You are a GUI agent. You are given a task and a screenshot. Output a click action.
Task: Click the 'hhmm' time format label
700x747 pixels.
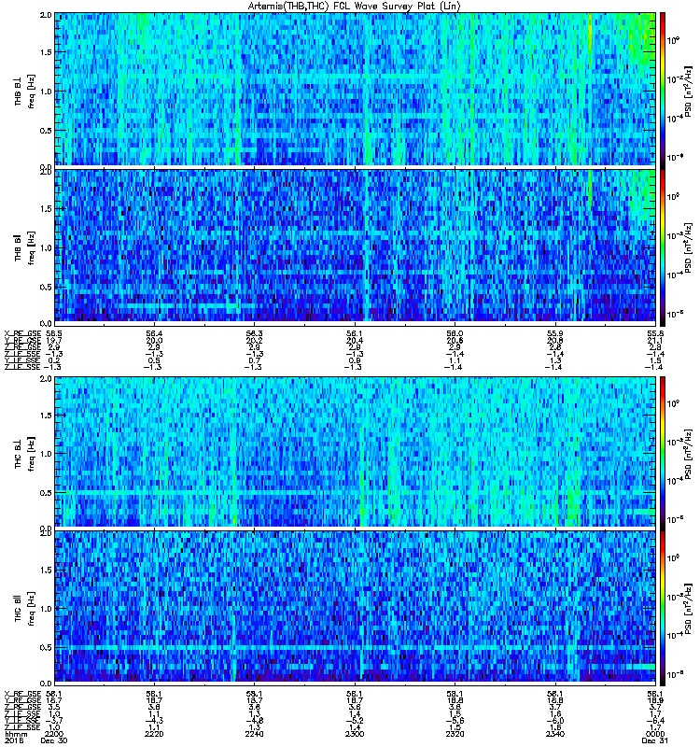tap(14, 734)
